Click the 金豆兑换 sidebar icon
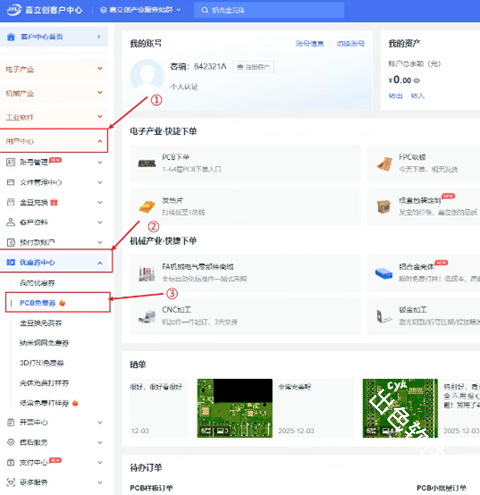 [x=11, y=202]
